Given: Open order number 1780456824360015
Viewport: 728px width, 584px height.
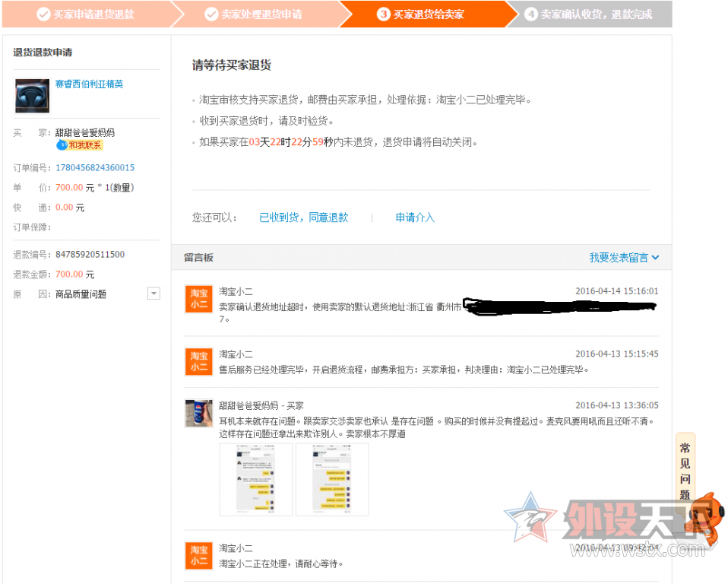Looking at the screenshot, I should coord(95,168).
